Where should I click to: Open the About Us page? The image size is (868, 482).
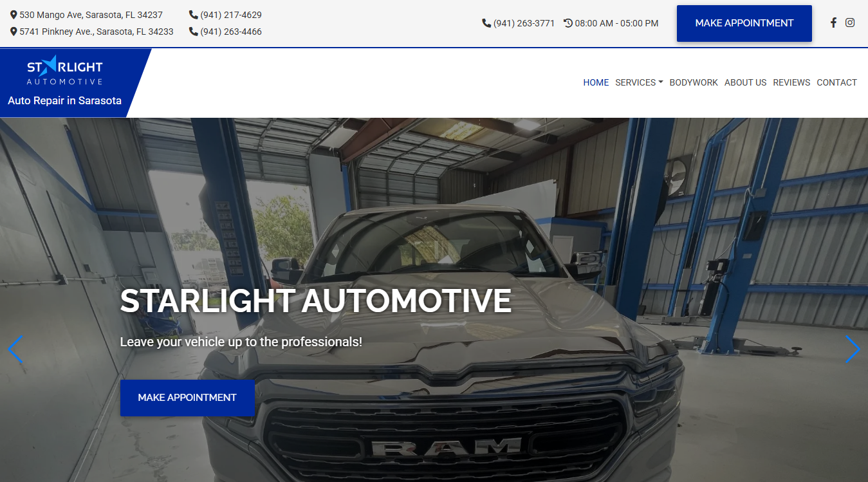745,82
